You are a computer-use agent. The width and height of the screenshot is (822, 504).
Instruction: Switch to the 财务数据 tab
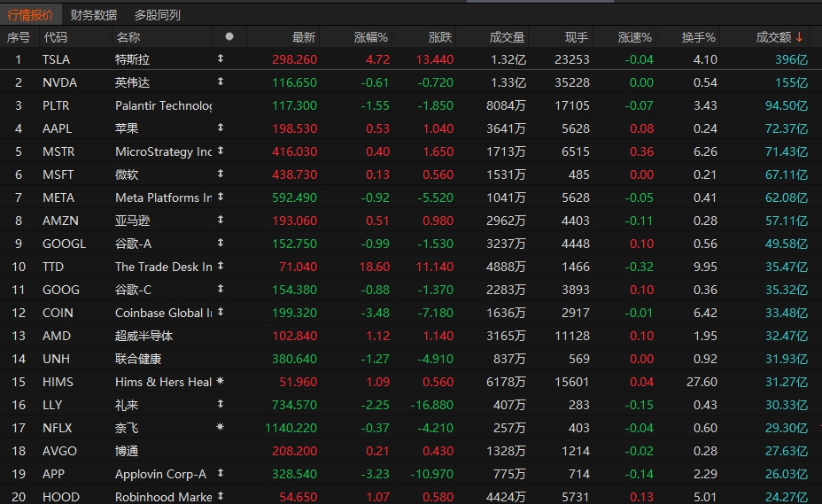pos(93,15)
